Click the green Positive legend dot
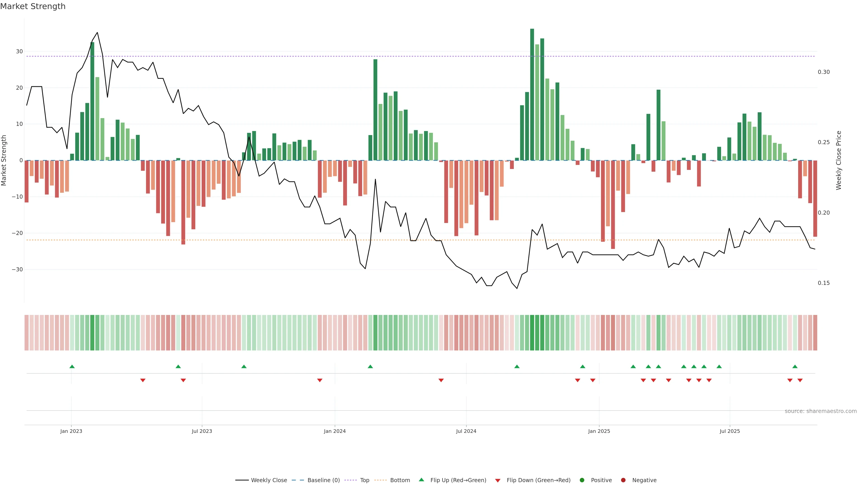This screenshot has width=868, height=488. tap(582, 480)
